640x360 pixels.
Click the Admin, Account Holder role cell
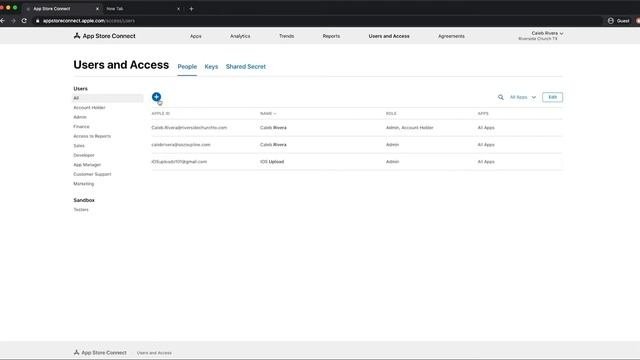point(409,128)
